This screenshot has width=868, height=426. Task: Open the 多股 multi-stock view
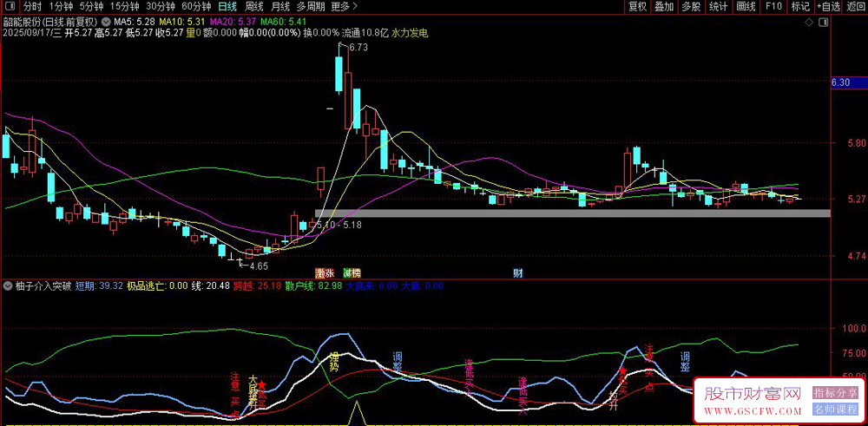[x=692, y=7]
